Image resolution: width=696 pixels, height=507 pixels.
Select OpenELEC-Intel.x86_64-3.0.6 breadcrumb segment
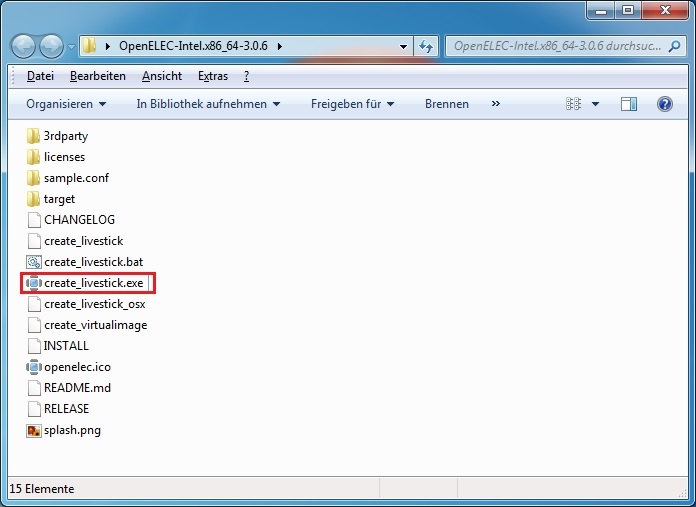click(193, 46)
